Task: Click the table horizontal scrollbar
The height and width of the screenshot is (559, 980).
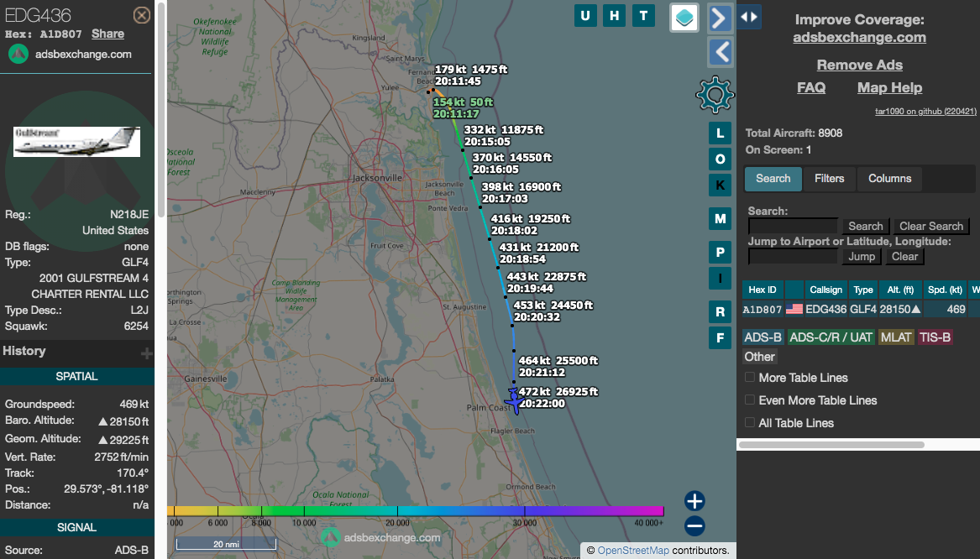Action: pyautogui.click(x=831, y=445)
